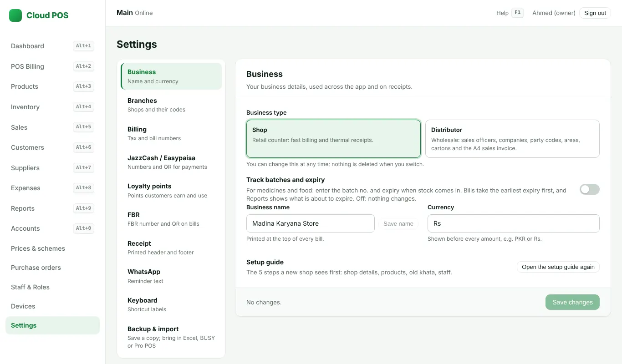The width and height of the screenshot is (622, 364).
Task: Open the Suppliers section
Action: click(x=52, y=168)
